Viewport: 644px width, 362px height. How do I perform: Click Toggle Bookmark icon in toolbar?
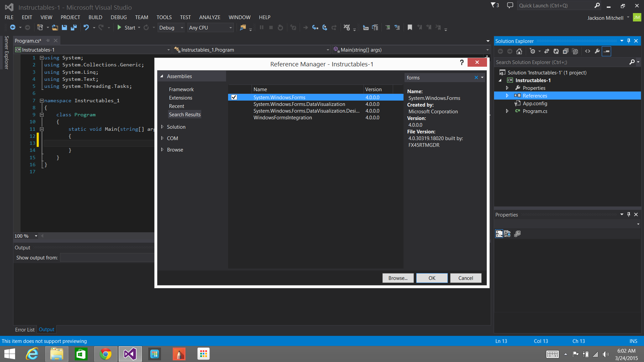(410, 27)
